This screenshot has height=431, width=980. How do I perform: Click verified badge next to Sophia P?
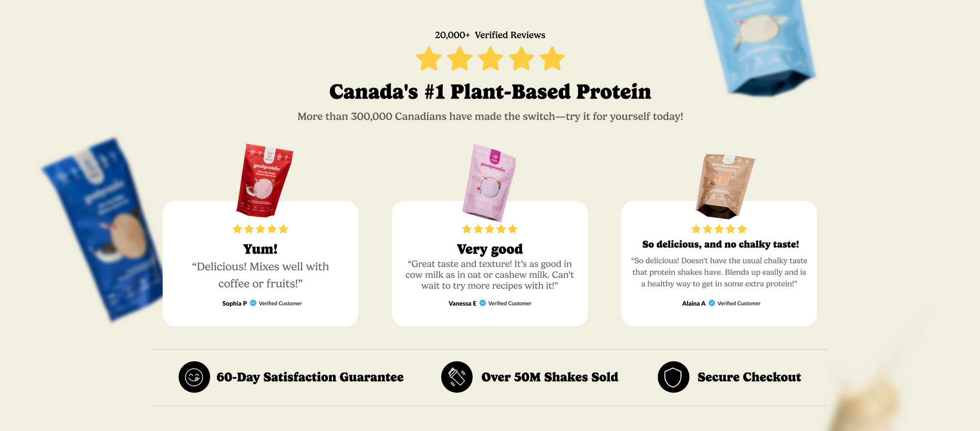click(x=253, y=303)
